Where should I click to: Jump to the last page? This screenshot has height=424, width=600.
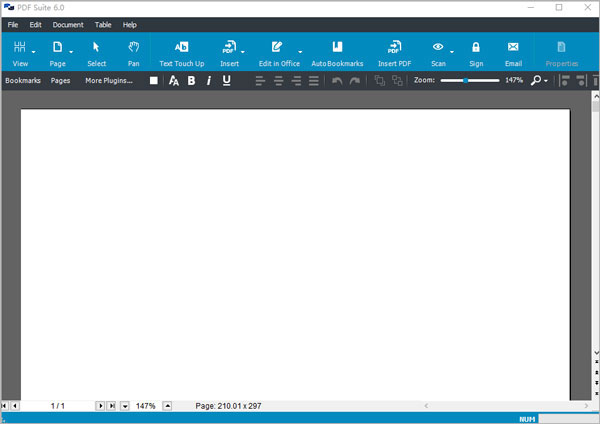click(x=111, y=406)
